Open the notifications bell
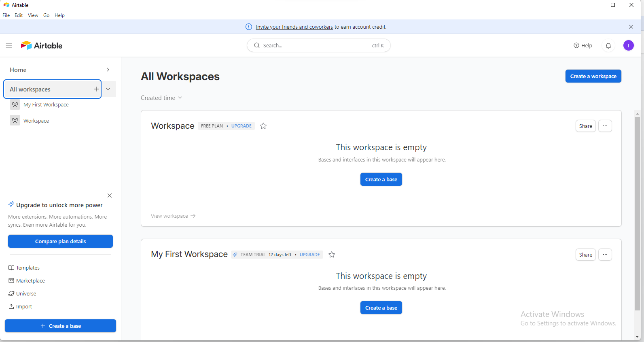Screen dimensions: 644x342 608,46
